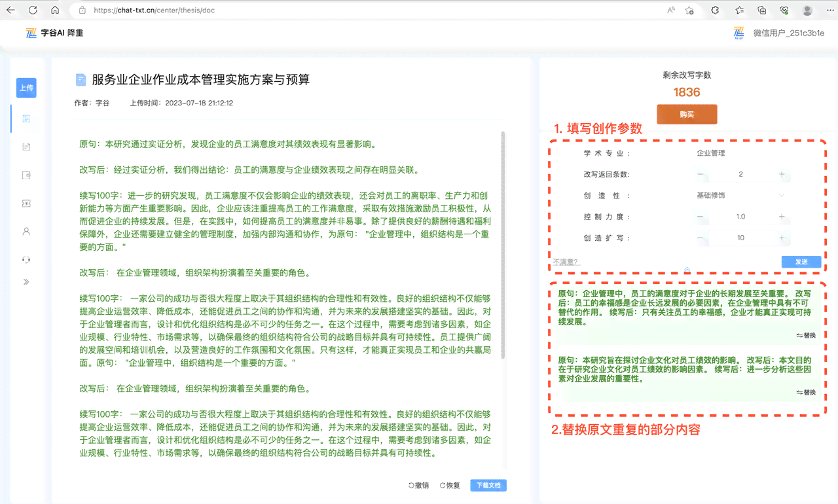Image resolution: width=838 pixels, height=504 pixels.
Task: Click the 字谷AI 降重 logo
Action: 54,33
